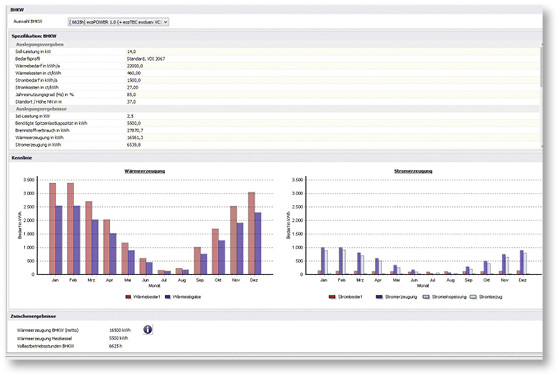Click the red Wärmebedarf legend swatch
The height and width of the screenshot is (377, 560).
[128, 297]
